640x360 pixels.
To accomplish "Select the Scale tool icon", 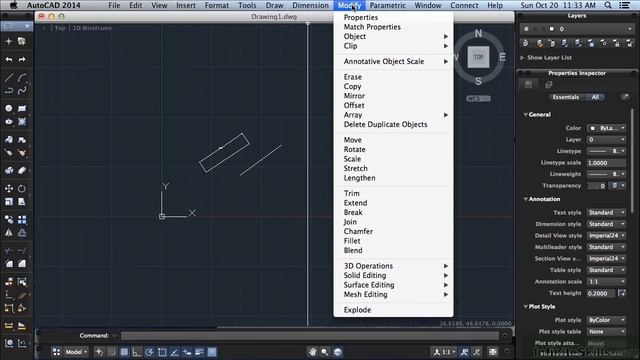I will click(x=9, y=202).
